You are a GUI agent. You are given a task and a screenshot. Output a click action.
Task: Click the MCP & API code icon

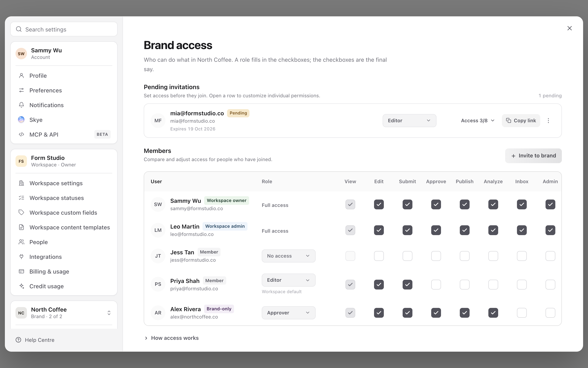click(x=21, y=134)
